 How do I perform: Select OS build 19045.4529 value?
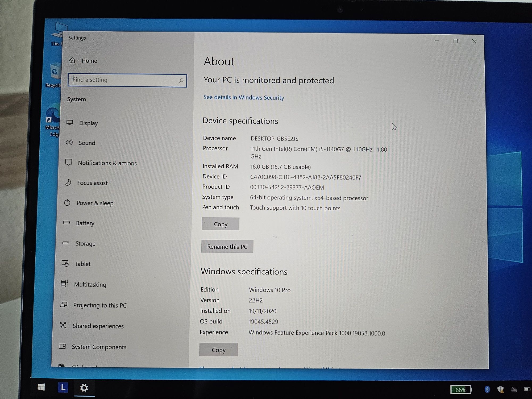point(263,322)
